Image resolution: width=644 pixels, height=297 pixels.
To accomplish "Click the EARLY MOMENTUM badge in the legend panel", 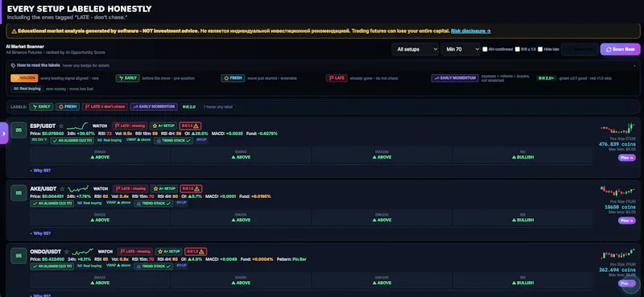I will 455,78.
